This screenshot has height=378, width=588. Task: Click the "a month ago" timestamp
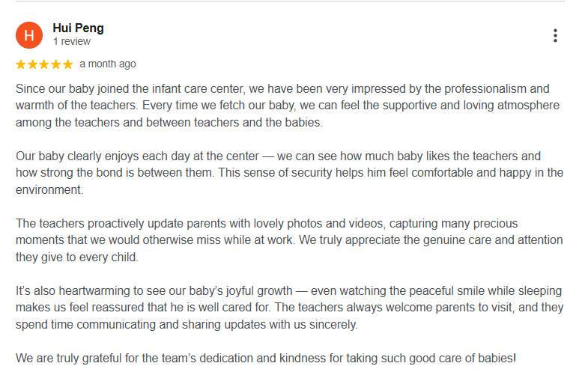(108, 64)
